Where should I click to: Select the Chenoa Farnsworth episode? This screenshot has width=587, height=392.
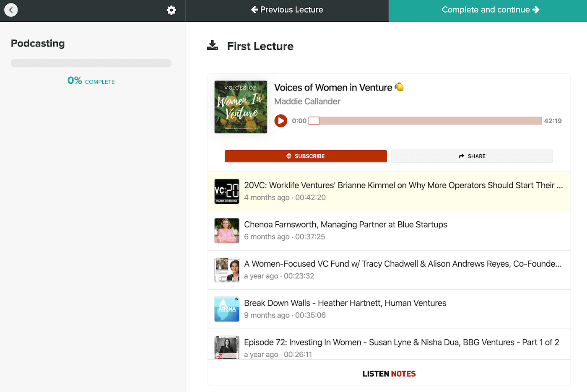click(389, 231)
